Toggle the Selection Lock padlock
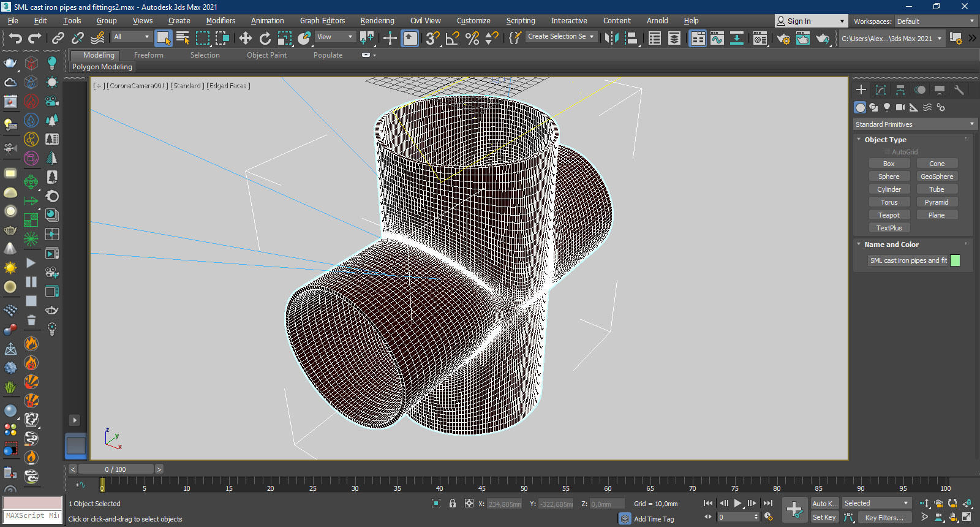Screen dimensions: 980x527 [453, 503]
